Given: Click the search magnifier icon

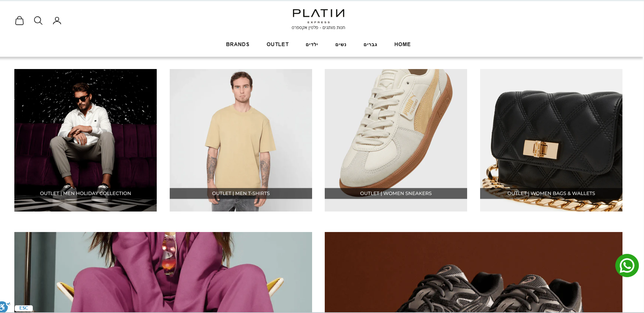Looking at the screenshot, I should [38, 21].
